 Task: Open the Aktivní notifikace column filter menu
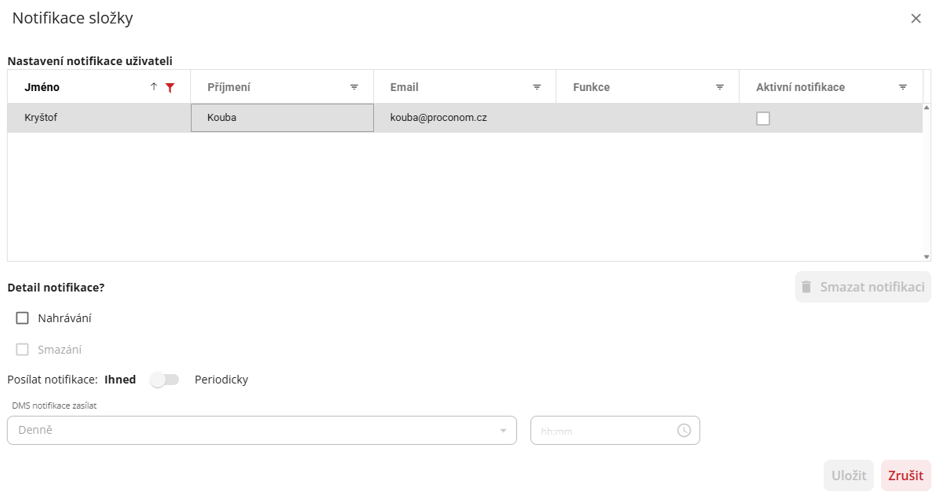[903, 88]
